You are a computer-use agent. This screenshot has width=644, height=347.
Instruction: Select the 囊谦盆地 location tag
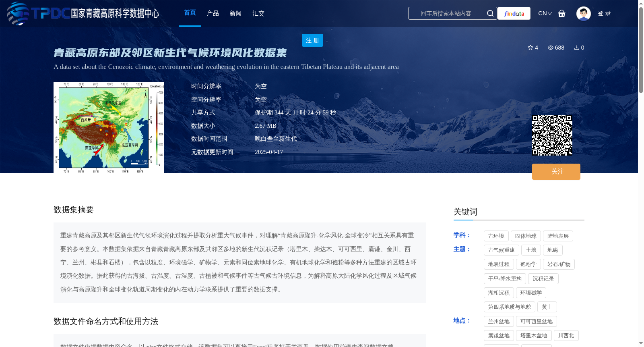(x=499, y=336)
